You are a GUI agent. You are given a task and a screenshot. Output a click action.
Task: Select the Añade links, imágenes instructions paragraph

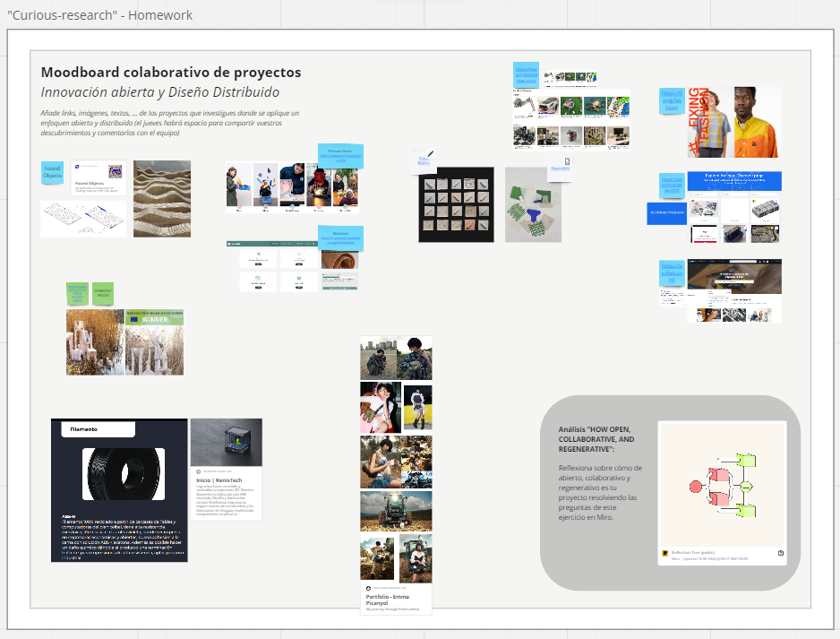pyautogui.click(x=170, y=123)
